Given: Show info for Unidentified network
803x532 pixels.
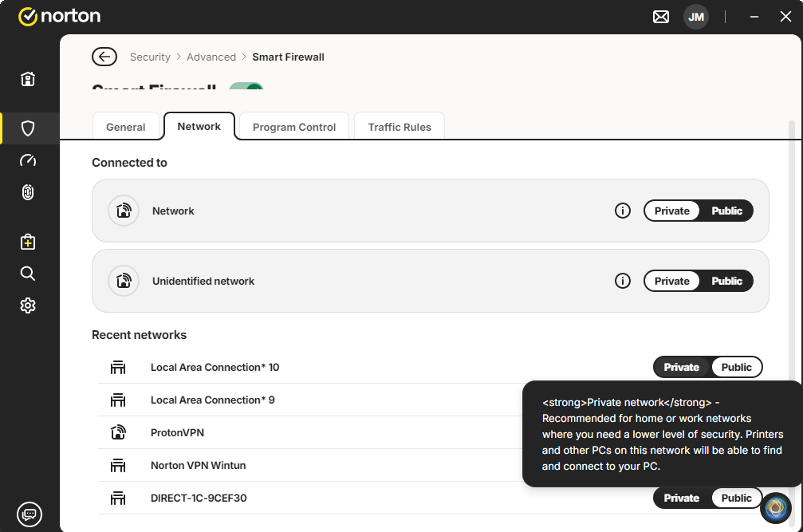Looking at the screenshot, I should 623,281.
